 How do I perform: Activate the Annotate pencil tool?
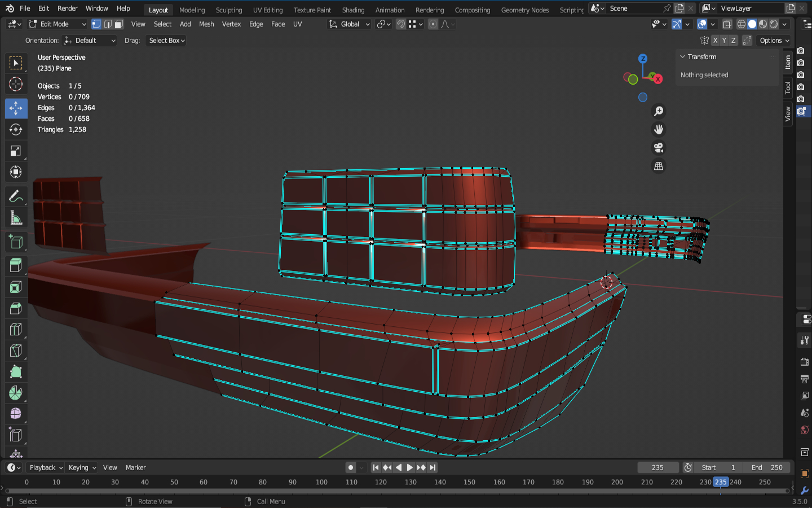pos(16,196)
